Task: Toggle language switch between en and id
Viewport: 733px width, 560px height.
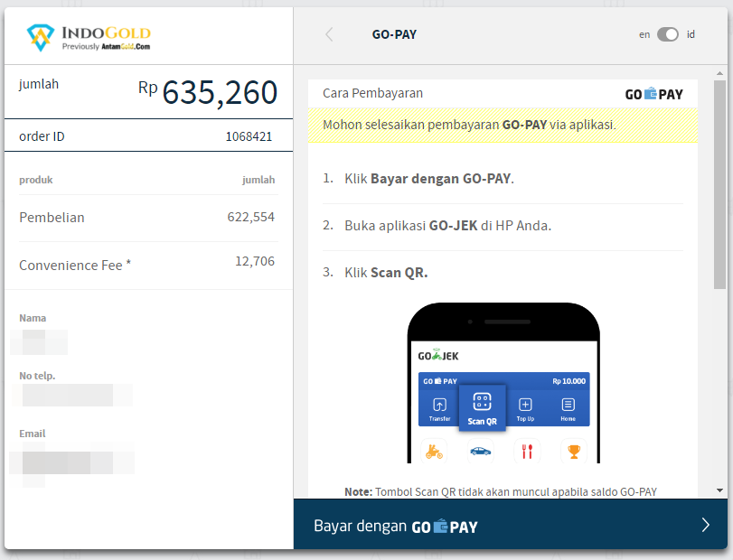Action: [x=668, y=34]
